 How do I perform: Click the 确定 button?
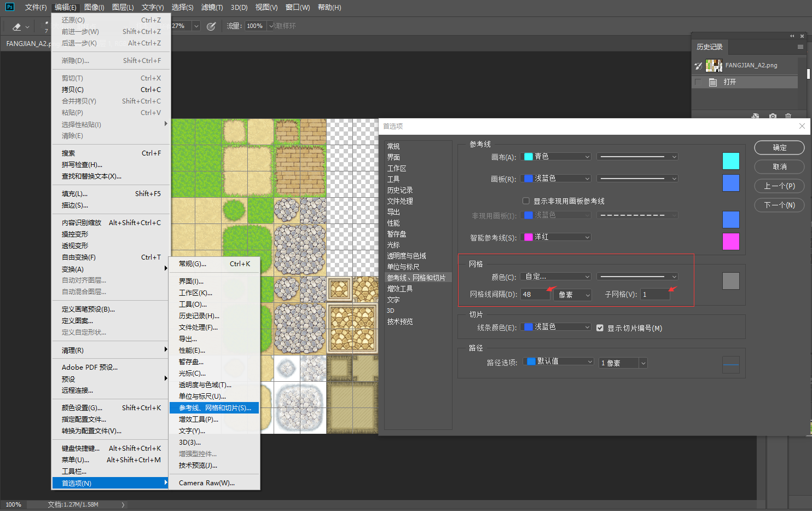pyautogui.click(x=779, y=148)
